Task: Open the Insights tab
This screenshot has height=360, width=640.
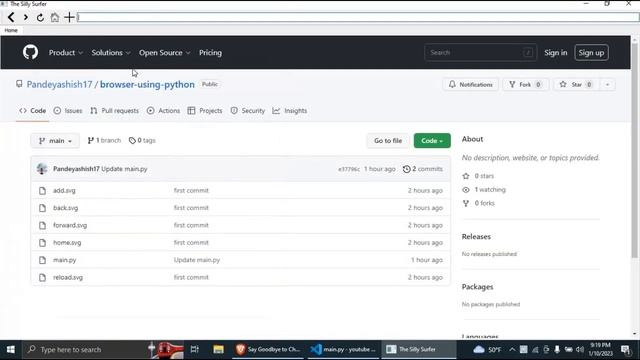Action: [x=290, y=111]
